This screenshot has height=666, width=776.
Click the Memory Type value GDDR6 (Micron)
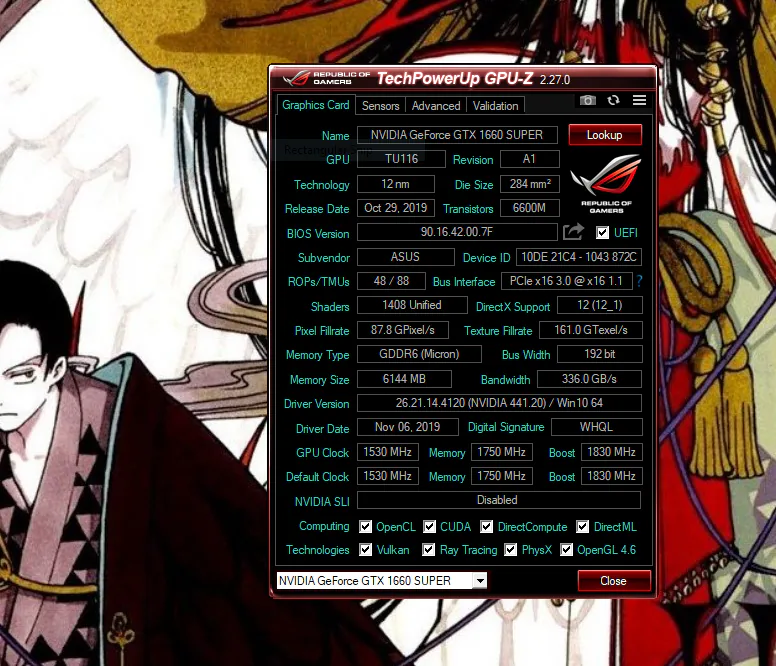(419, 354)
